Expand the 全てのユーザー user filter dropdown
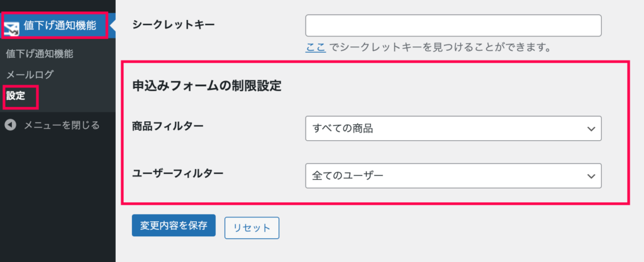The image size is (644, 262). click(453, 176)
